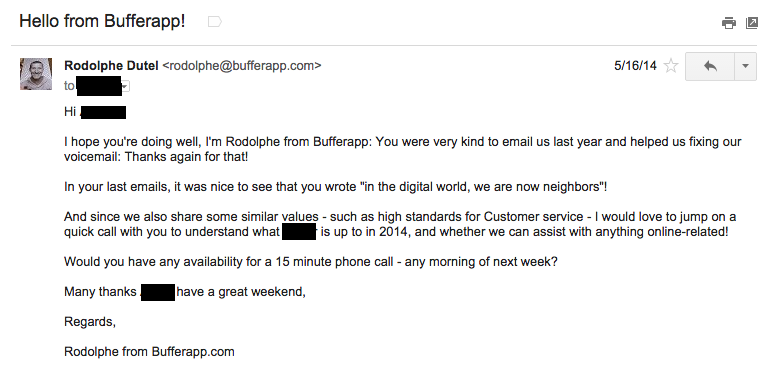Image resolution: width=773 pixels, height=385 pixels.
Task: Show details arrow next to recipient
Action: [125, 87]
